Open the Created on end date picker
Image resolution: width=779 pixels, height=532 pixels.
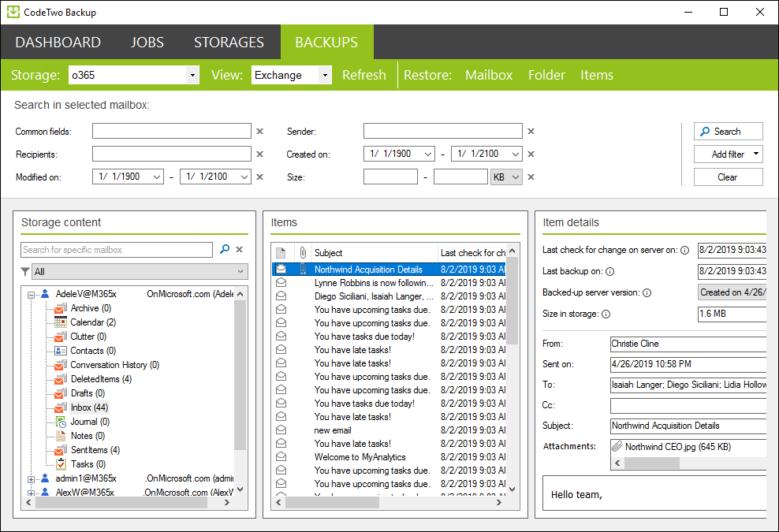[516, 154]
